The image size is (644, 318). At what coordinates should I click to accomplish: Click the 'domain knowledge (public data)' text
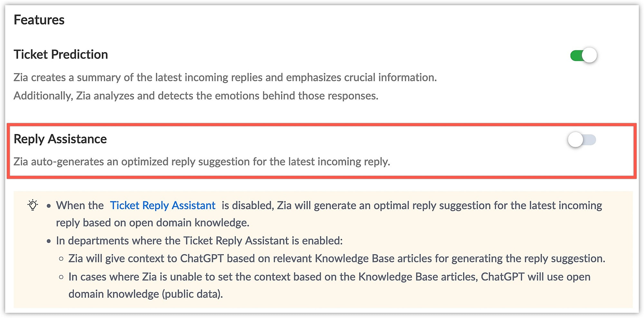pos(145,294)
